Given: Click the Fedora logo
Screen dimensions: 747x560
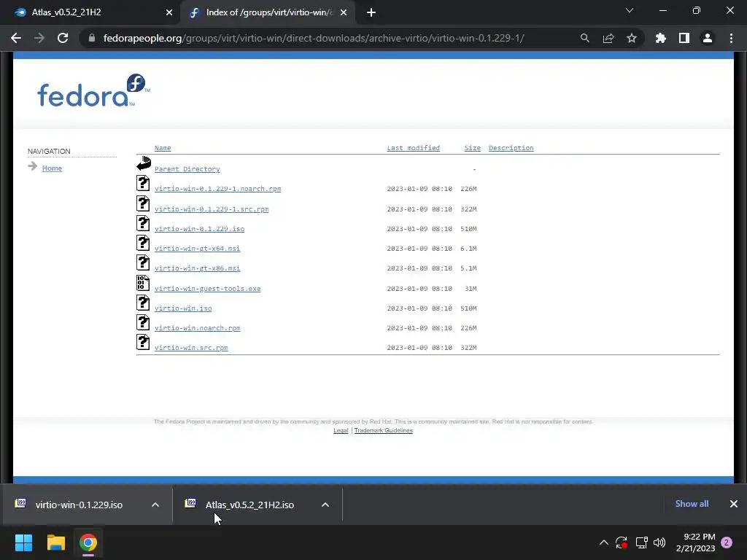Looking at the screenshot, I should point(93,90).
